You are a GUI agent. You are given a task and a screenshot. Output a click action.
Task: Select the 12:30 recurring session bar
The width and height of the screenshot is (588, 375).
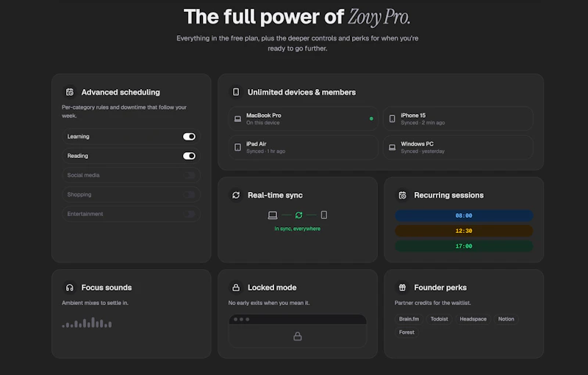tap(464, 231)
